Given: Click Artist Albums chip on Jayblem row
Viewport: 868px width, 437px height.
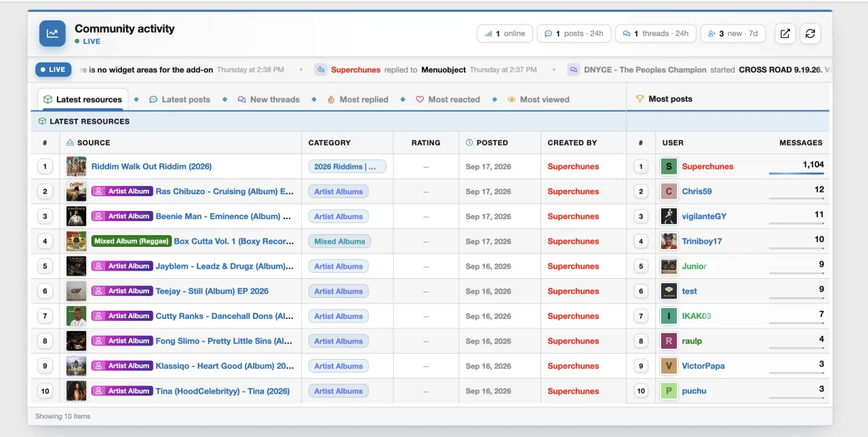Looking at the screenshot, I should coord(338,266).
